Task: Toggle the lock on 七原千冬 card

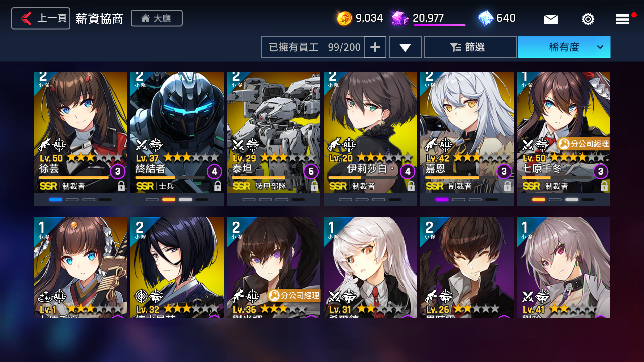Action: 604,186
